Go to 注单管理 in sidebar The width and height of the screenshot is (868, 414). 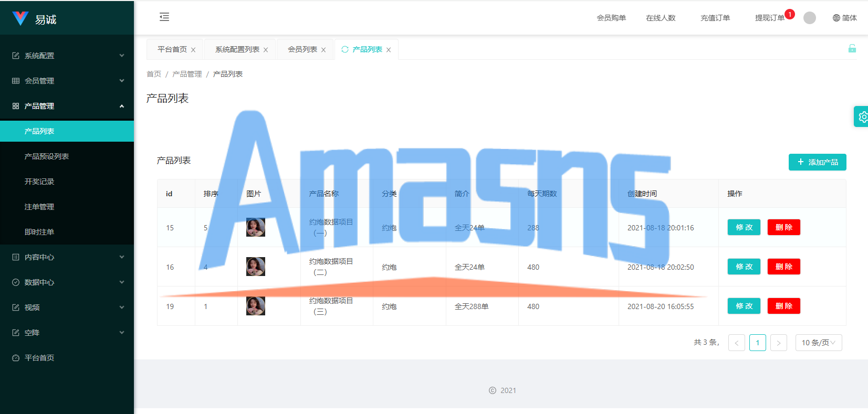[67, 207]
